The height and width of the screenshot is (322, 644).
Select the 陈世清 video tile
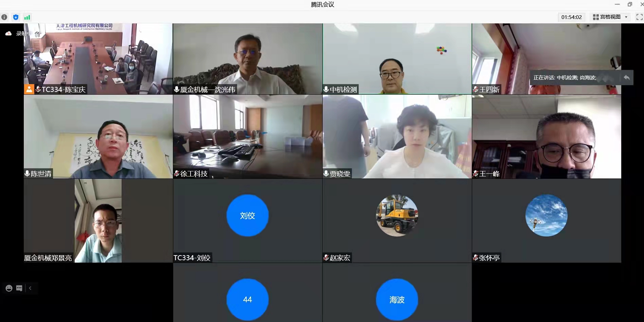point(98,136)
